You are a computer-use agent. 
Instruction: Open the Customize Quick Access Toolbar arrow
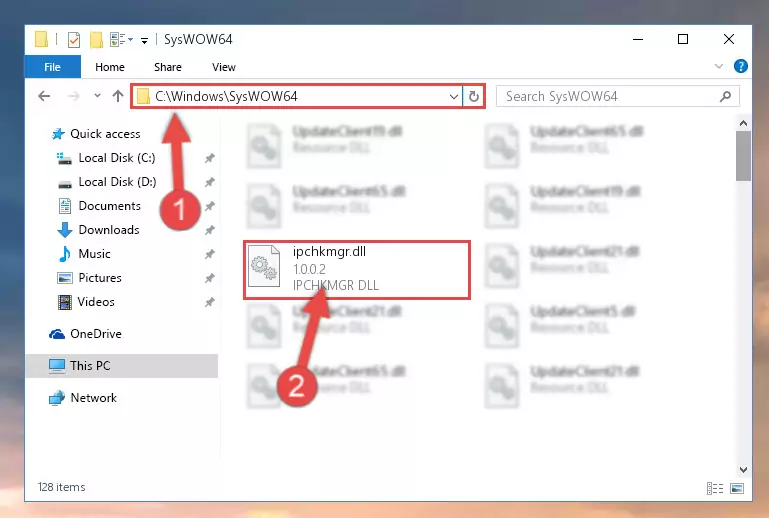(x=144, y=40)
